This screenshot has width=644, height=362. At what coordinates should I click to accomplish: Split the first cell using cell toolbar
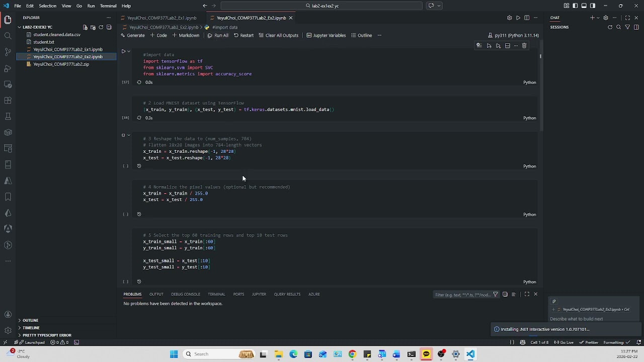(x=507, y=46)
